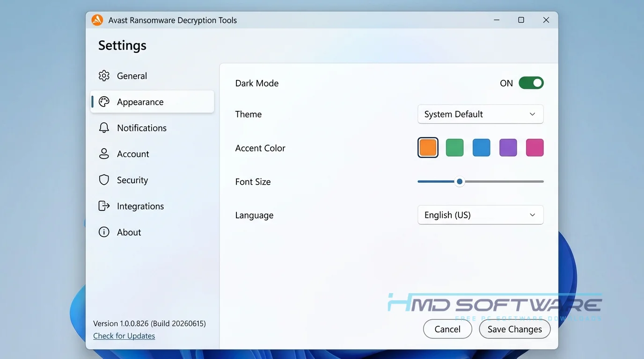Switch to the Security section
This screenshot has width=644, height=359.
point(152,180)
